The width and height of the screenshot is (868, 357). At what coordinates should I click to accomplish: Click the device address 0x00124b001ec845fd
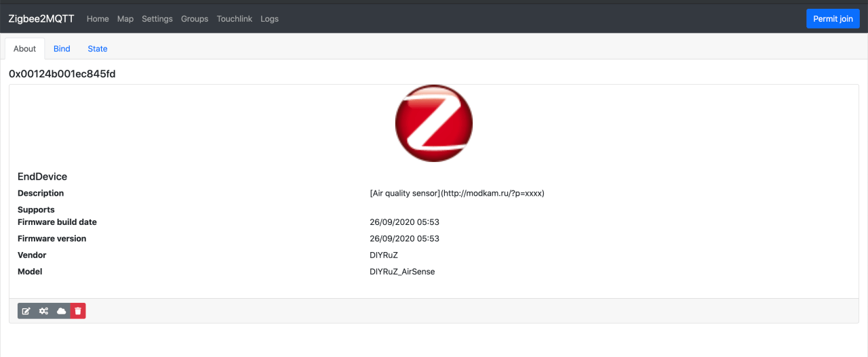(x=62, y=74)
